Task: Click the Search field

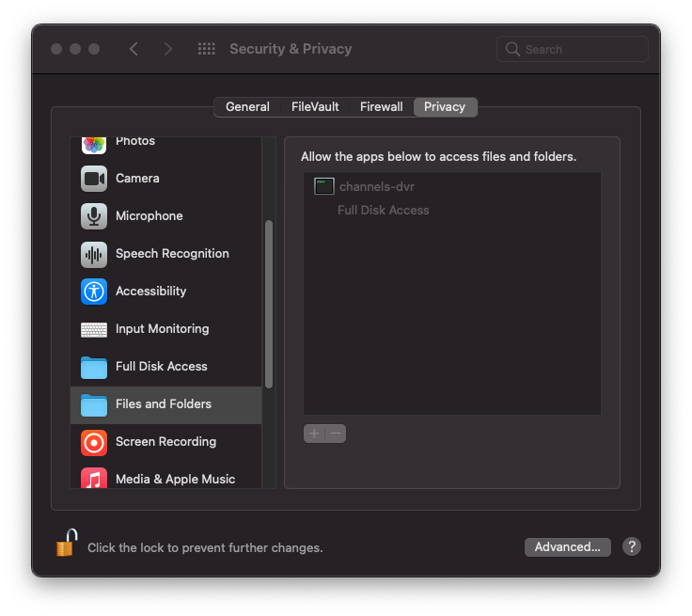Action: [573, 49]
